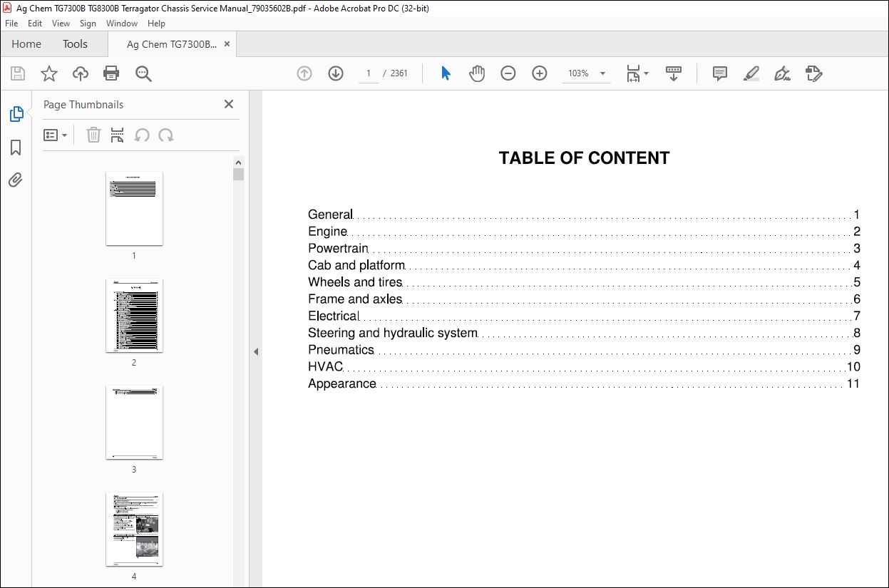Open the Help menu
889x588 pixels.
click(x=156, y=24)
